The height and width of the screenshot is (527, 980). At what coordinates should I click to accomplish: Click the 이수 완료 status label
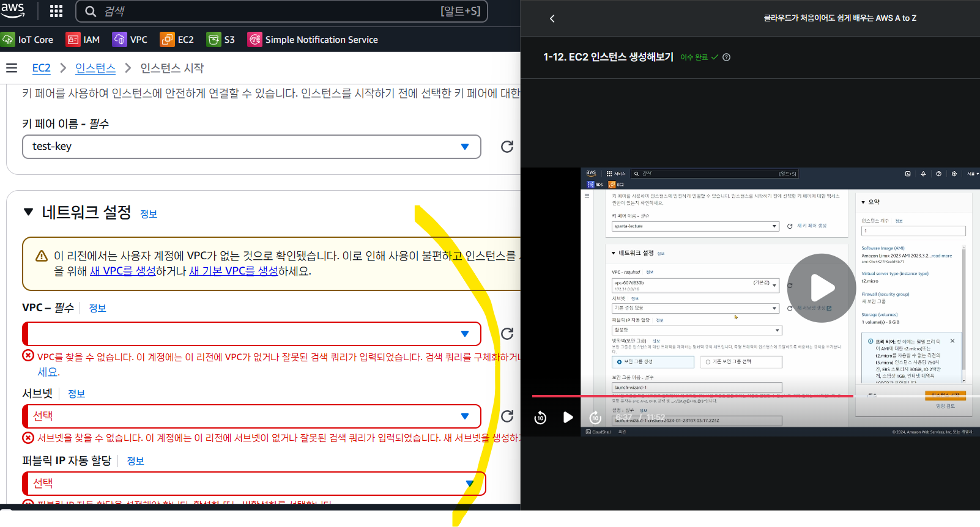coord(694,57)
